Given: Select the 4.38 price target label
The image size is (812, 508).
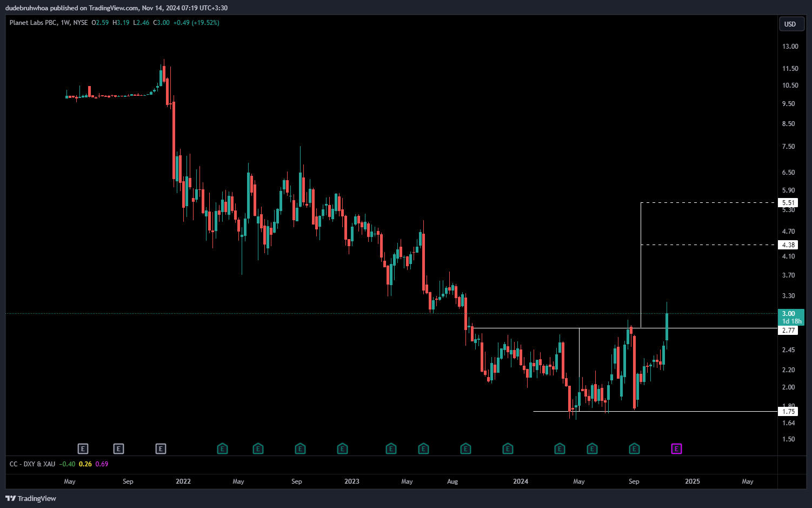Looking at the screenshot, I should click(x=788, y=245).
